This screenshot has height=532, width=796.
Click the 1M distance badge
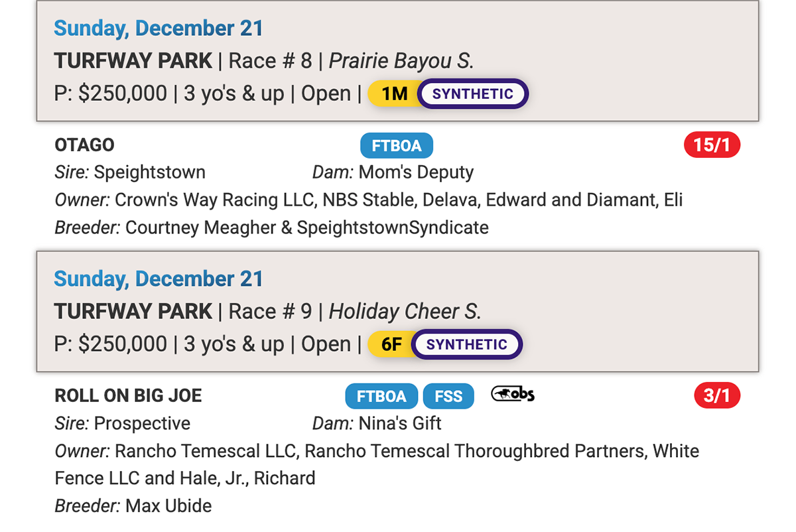tap(395, 94)
